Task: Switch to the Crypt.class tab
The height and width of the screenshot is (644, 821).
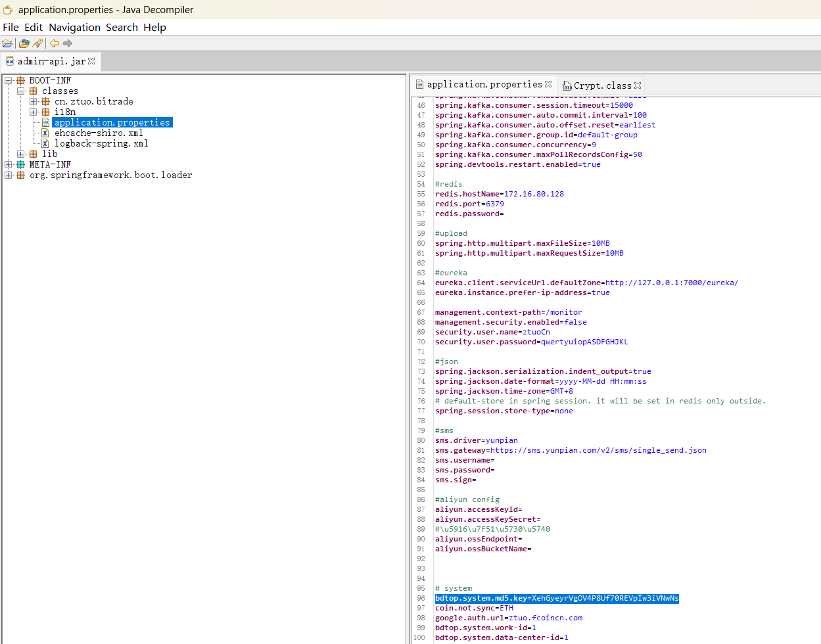Action: pyautogui.click(x=601, y=85)
